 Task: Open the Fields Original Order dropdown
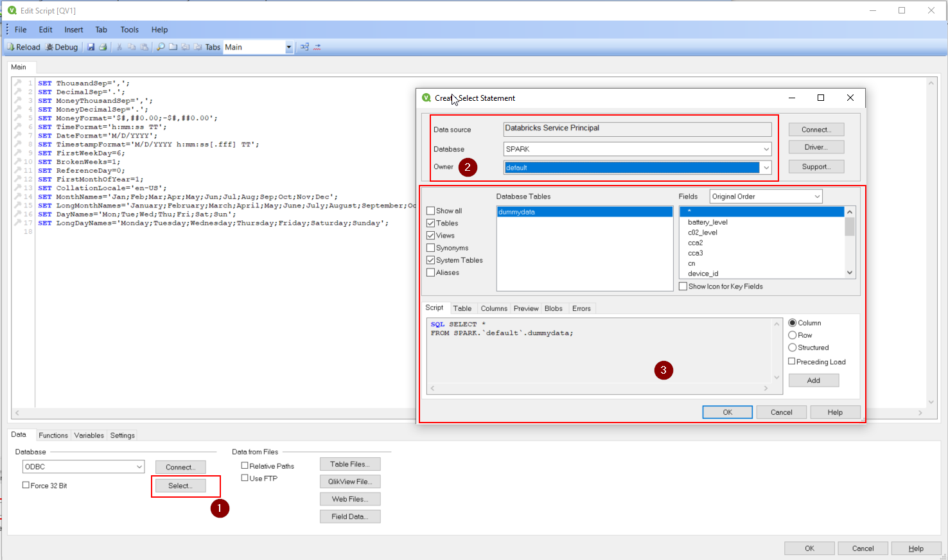[x=817, y=197]
